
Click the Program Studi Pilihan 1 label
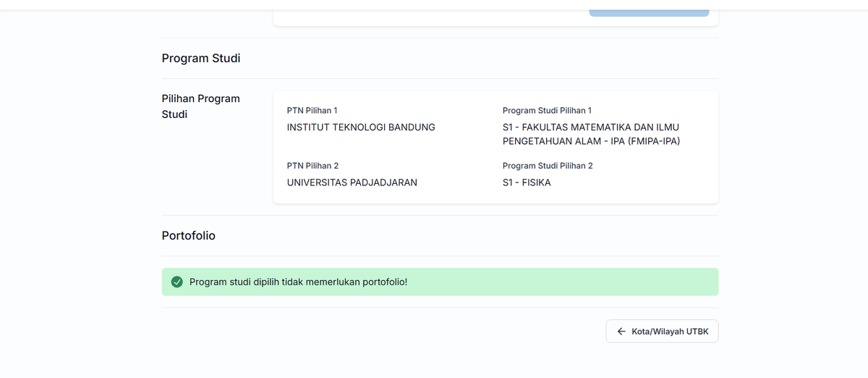click(547, 110)
